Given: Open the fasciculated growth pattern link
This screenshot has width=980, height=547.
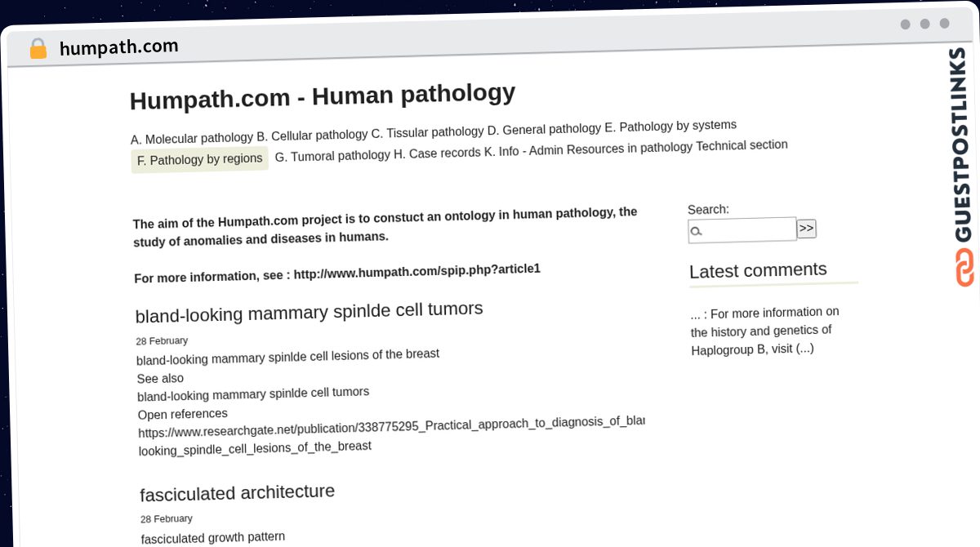Looking at the screenshot, I should point(213,537).
